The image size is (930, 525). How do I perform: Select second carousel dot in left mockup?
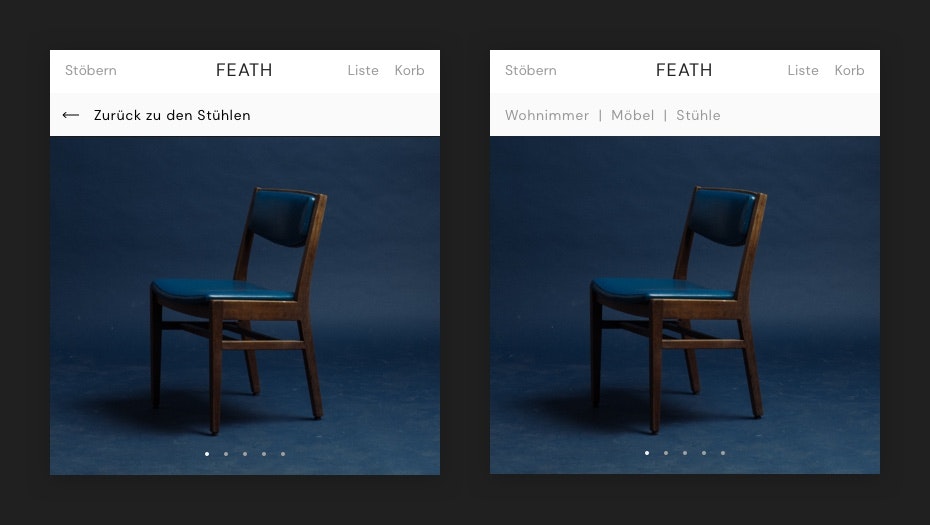pyautogui.click(x=226, y=454)
